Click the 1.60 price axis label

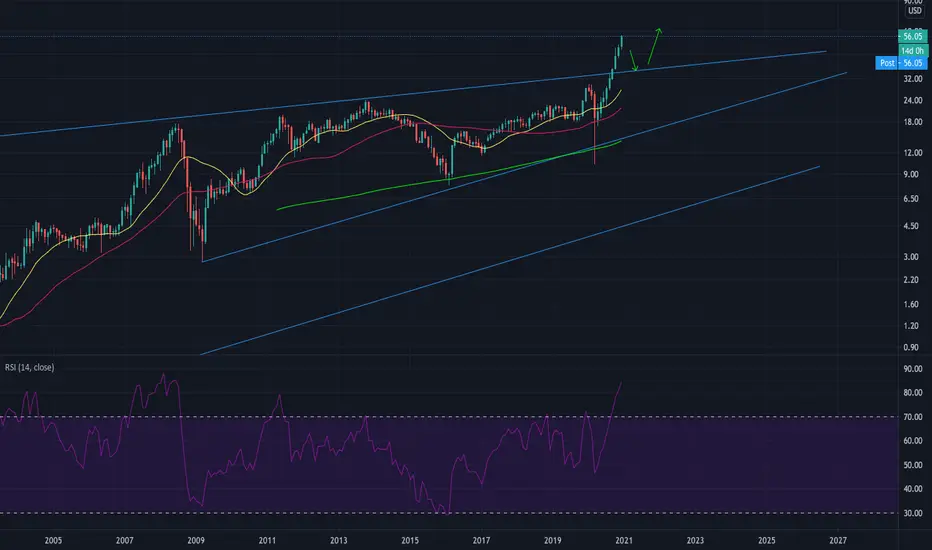[913, 304]
